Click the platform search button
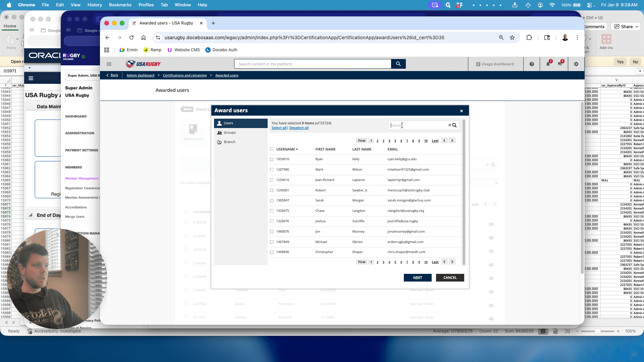 point(398,64)
